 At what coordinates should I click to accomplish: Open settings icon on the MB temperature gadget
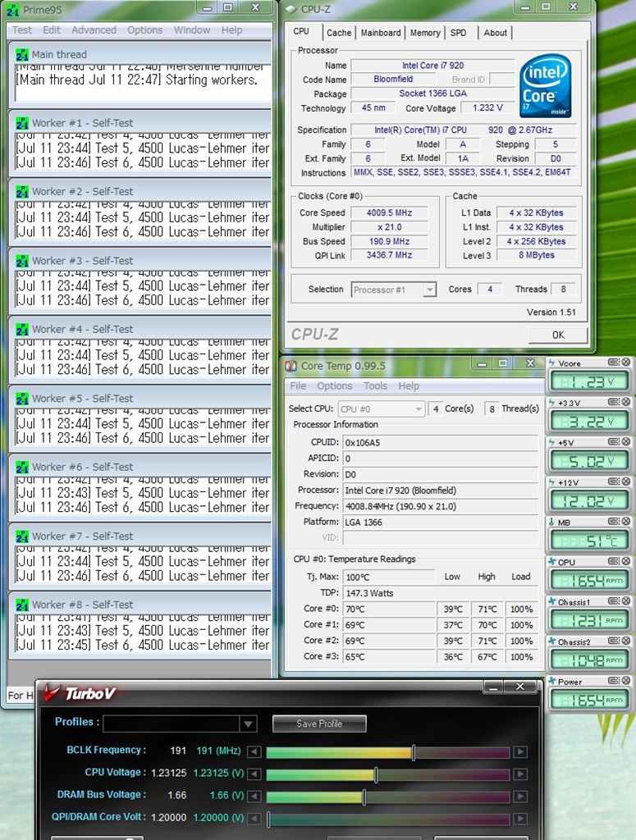(614, 522)
